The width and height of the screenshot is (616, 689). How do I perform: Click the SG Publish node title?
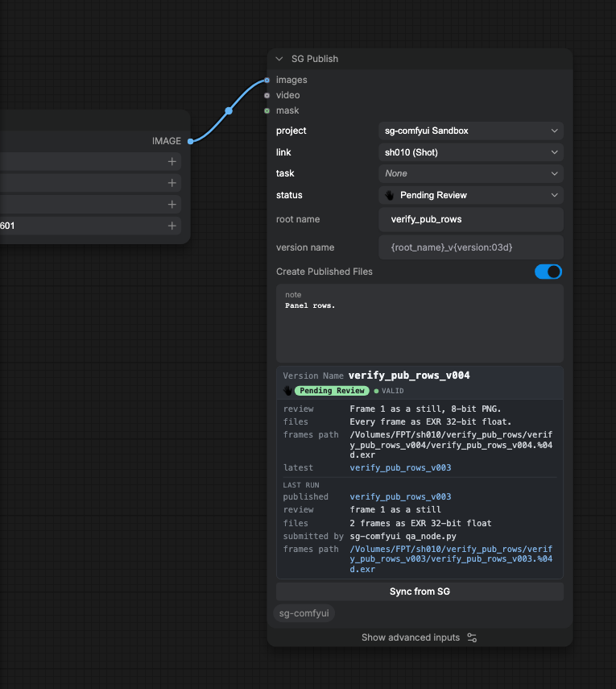pyautogui.click(x=315, y=59)
